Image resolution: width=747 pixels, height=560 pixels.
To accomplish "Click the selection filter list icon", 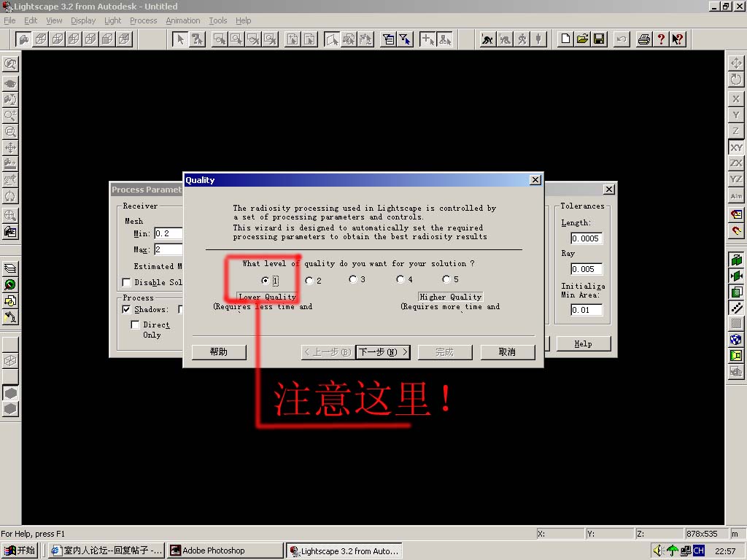I will (x=389, y=39).
